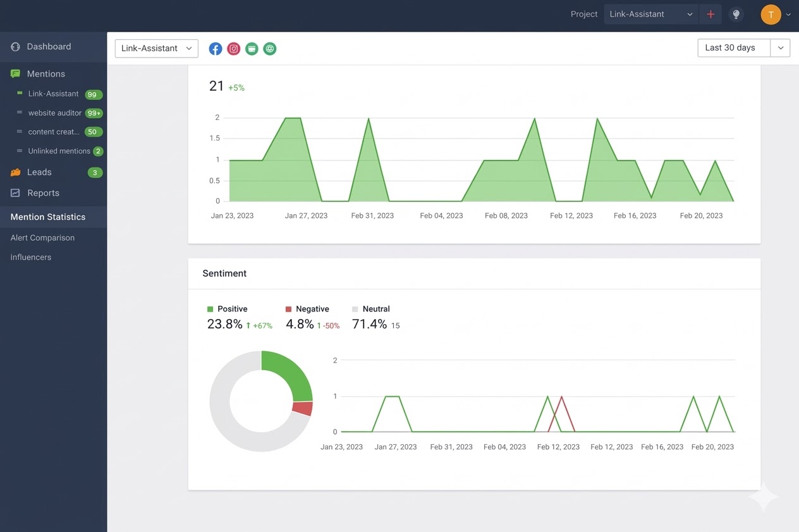
Task: Open the Alert Comparison link
Action: coord(42,238)
